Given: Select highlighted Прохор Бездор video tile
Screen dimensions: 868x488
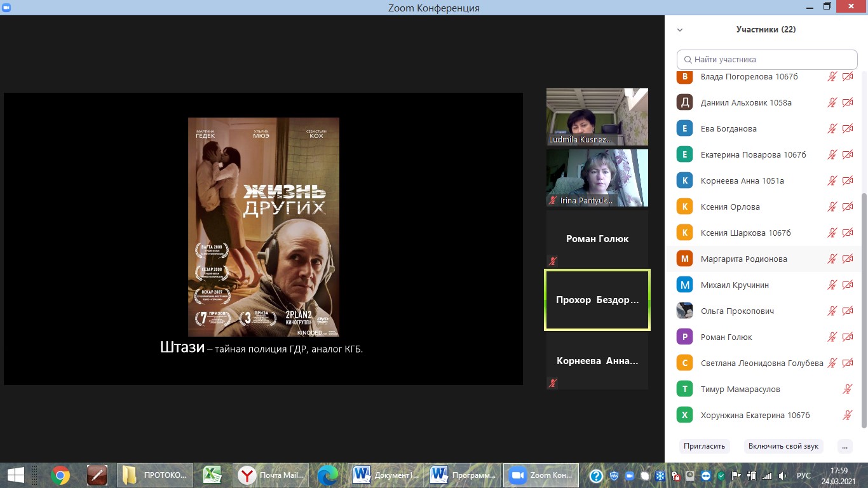Looking at the screenshot, I should [x=597, y=300].
